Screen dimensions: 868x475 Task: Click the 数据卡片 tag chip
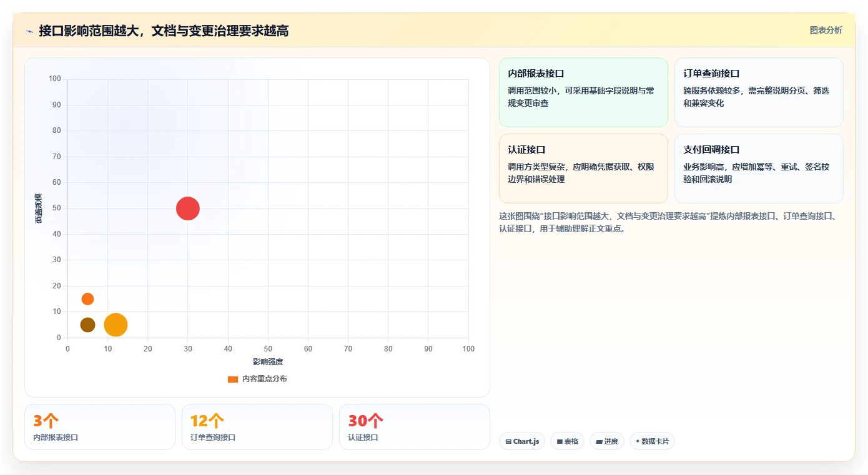click(x=652, y=441)
